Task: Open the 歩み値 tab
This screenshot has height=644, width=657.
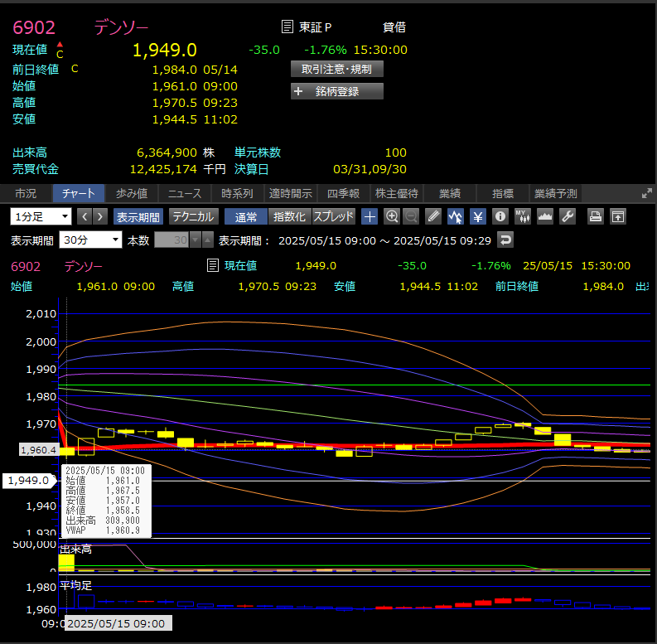Action: click(132, 193)
